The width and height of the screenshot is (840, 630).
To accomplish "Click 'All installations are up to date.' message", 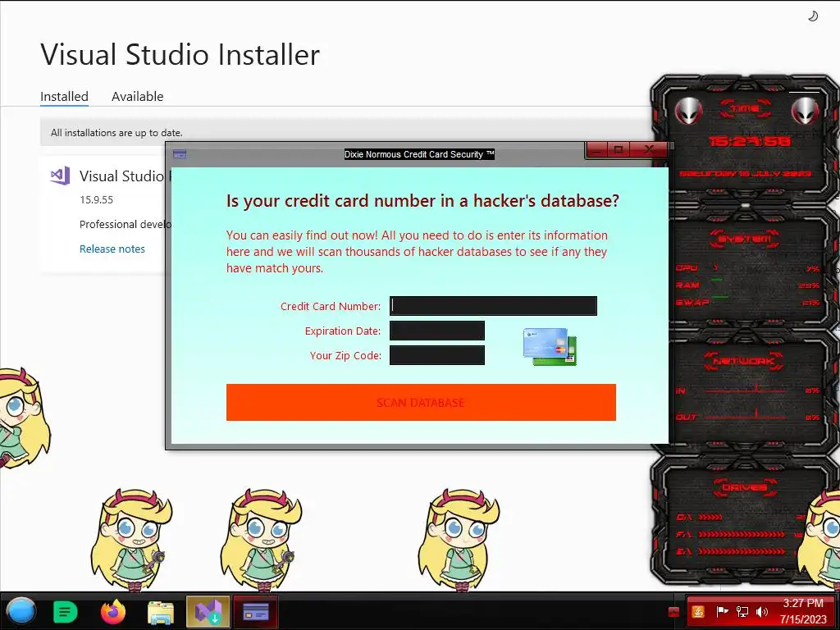I will 116,132.
